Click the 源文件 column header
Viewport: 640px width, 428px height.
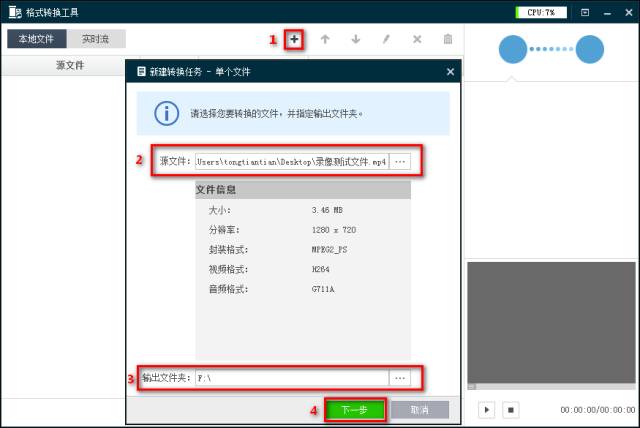pyautogui.click(x=70, y=65)
